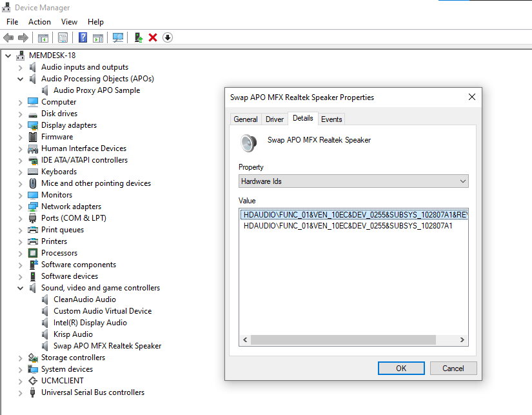Viewport: 532px width, 415px height.
Task: Collapse the Audio Processing Objects (APOs) node
Action: pyautogui.click(x=21, y=79)
